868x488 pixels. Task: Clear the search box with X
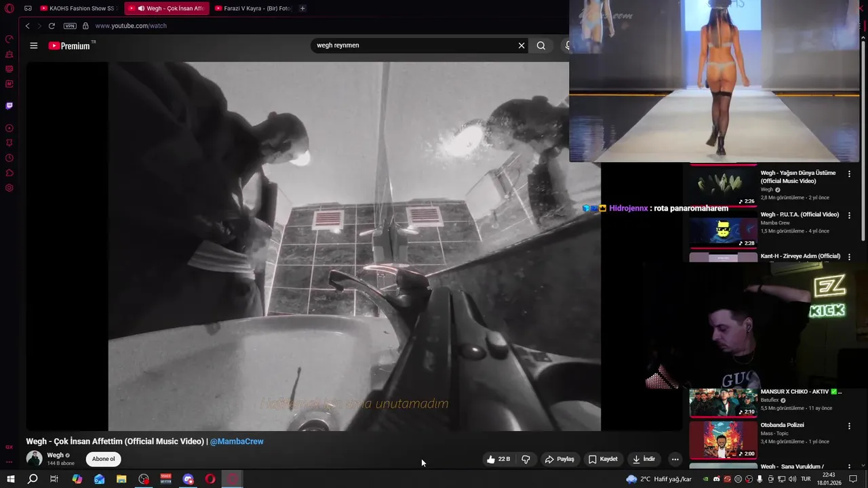click(x=521, y=45)
